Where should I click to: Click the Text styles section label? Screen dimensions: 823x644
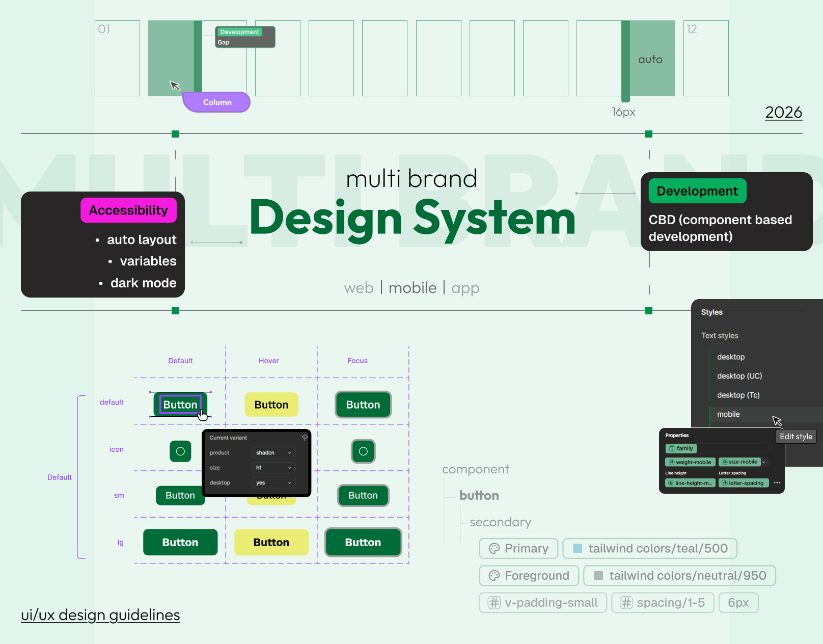(x=720, y=336)
